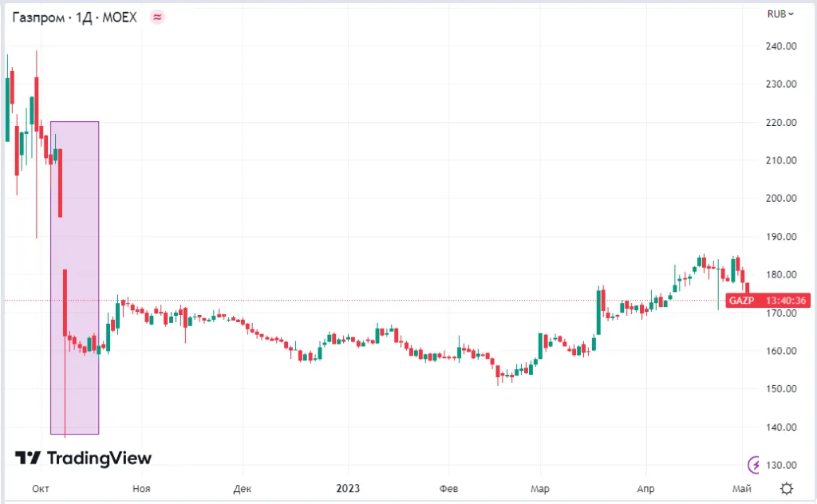Image resolution: width=817 pixels, height=504 pixels.
Task: Select the purple highlighted rectangle drawing
Action: 74,278
